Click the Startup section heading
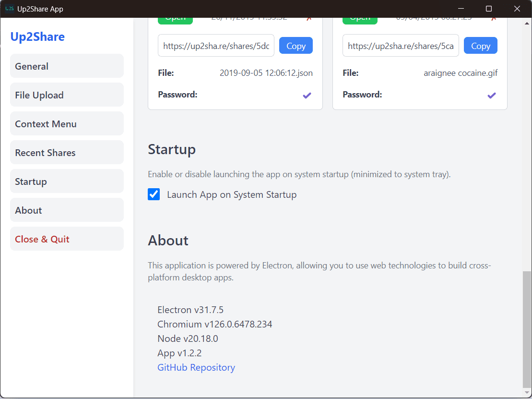 coord(172,149)
